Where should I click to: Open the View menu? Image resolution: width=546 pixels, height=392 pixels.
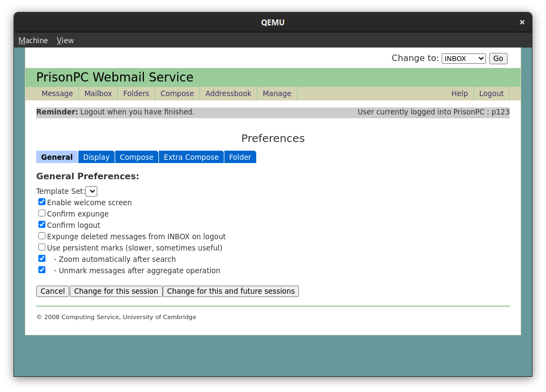pyautogui.click(x=65, y=40)
